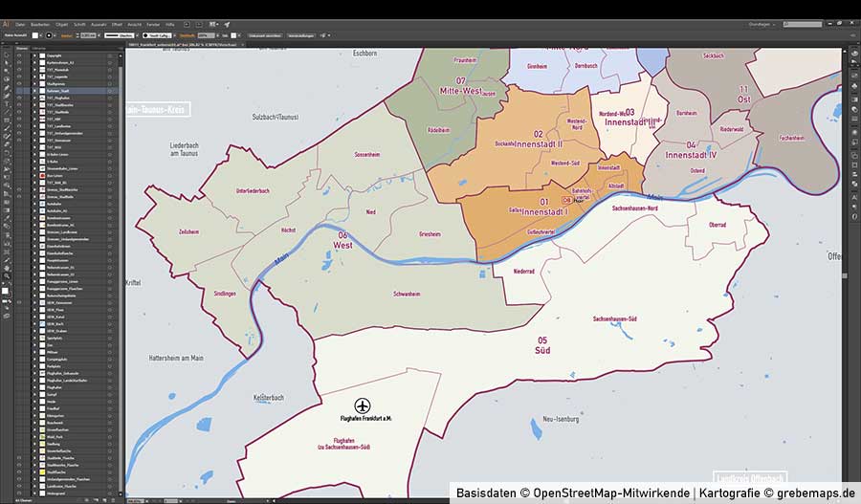Image resolution: width=861 pixels, height=504 pixels.
Task: Open the Effekt menu
Action: (117, 24)
